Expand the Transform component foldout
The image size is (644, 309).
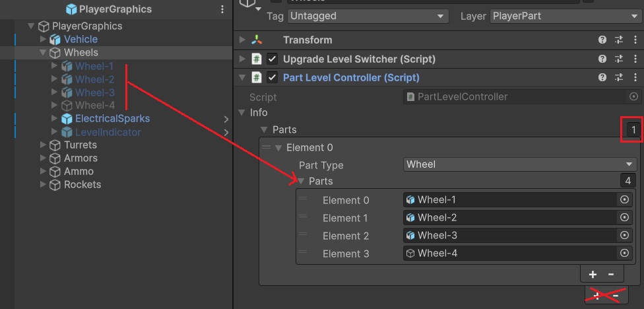242,40
